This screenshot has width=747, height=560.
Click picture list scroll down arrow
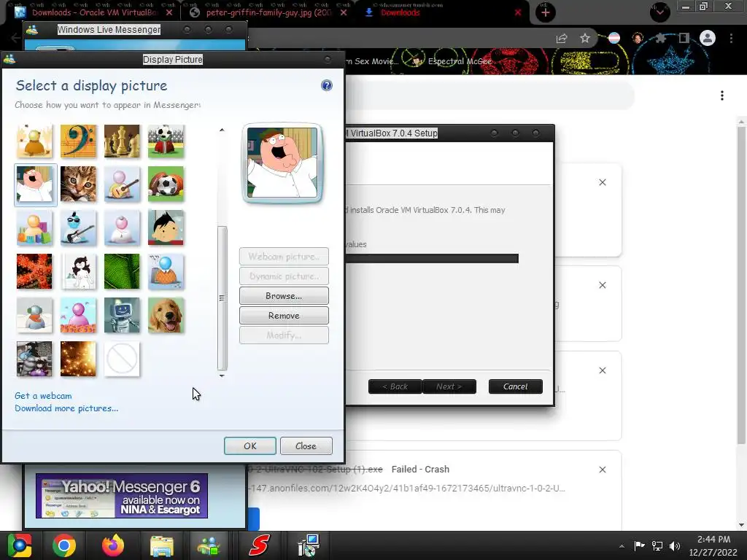coord(222,376)
